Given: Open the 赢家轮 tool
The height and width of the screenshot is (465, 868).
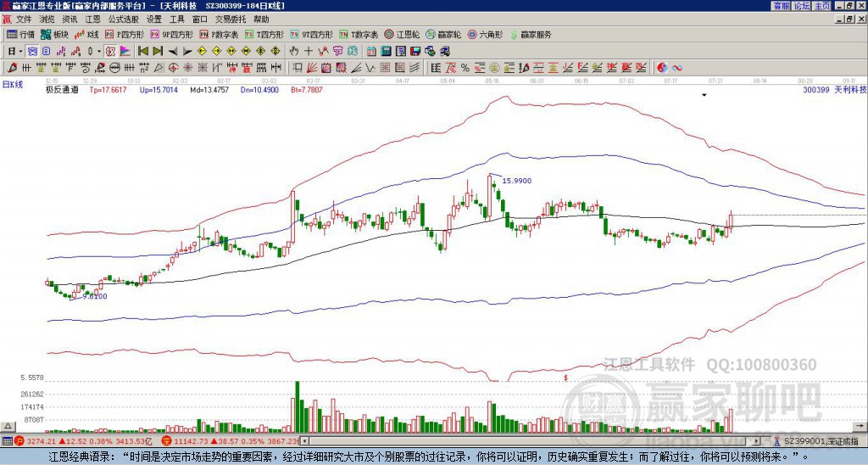Looking at the screenshot, I should [x=443, y=34].
